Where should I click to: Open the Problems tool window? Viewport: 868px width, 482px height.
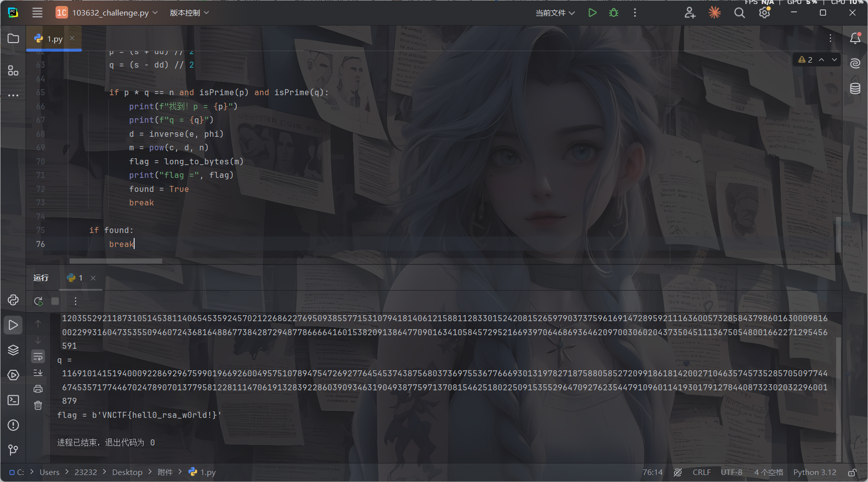point(14,425)
